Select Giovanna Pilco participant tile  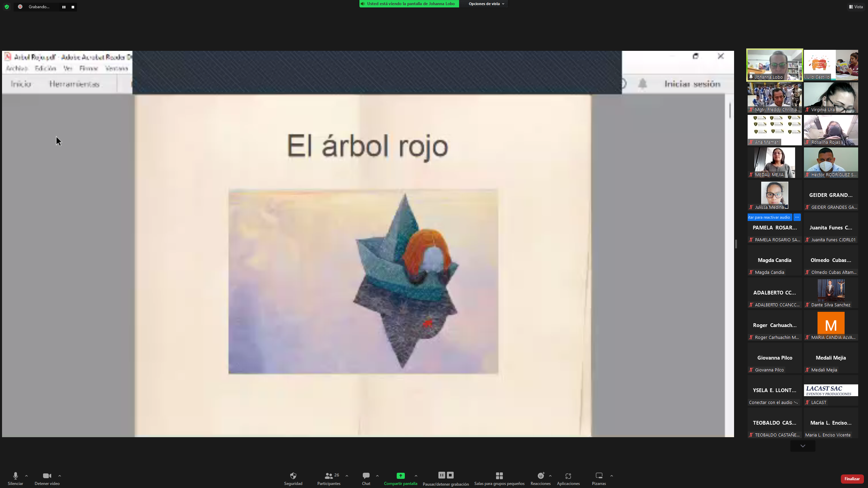[x=774, y=358]
